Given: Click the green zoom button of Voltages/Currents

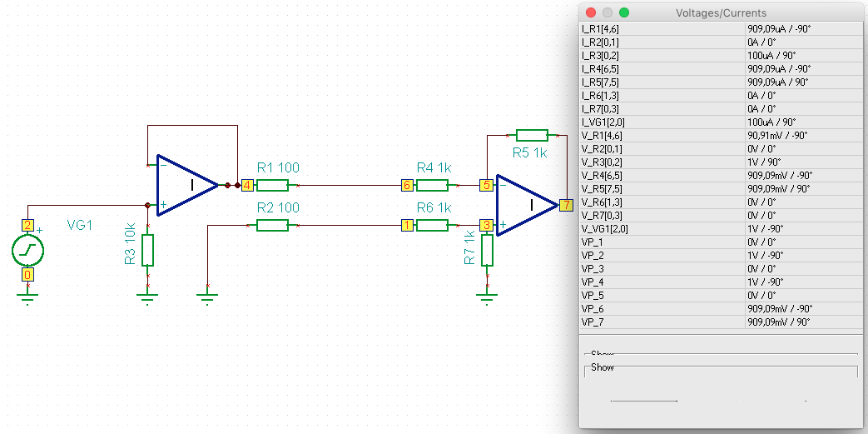Looking at the screenshot, I should point(624,12).
